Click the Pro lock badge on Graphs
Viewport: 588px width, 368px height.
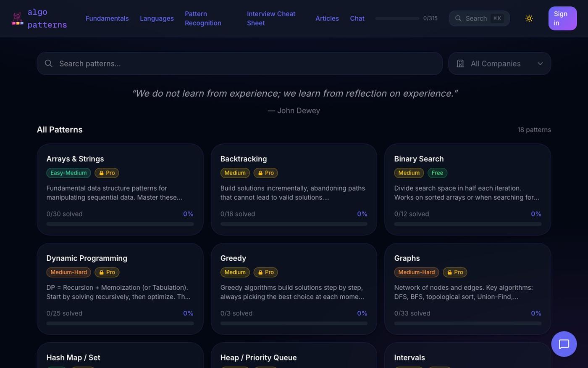click(x=455, y=272)
